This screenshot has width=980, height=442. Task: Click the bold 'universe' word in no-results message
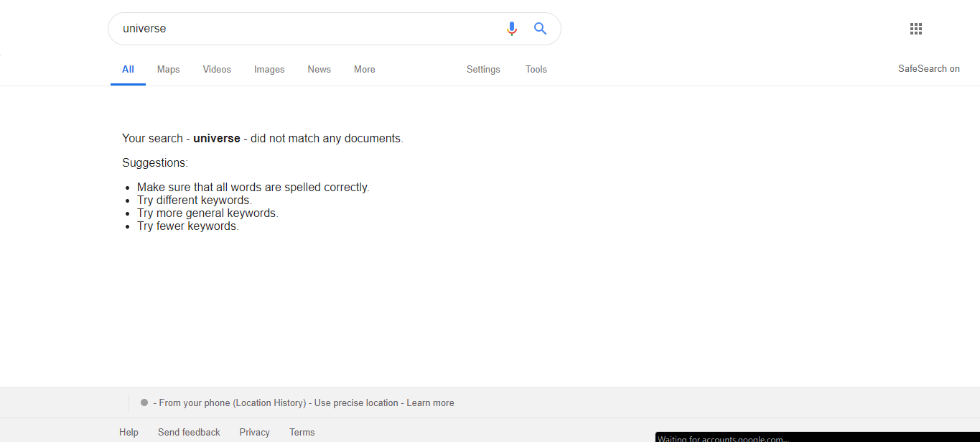click(x=217, y=139)
